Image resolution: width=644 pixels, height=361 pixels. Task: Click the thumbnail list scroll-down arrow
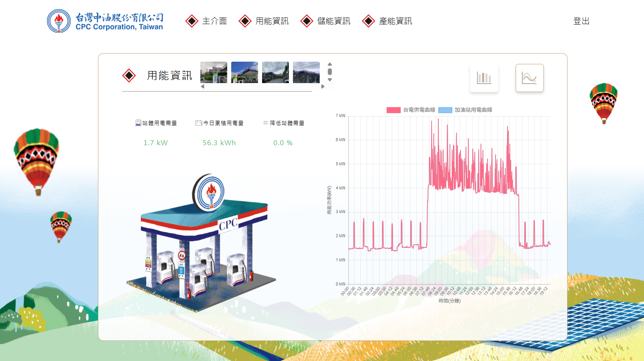click(330, 80)
